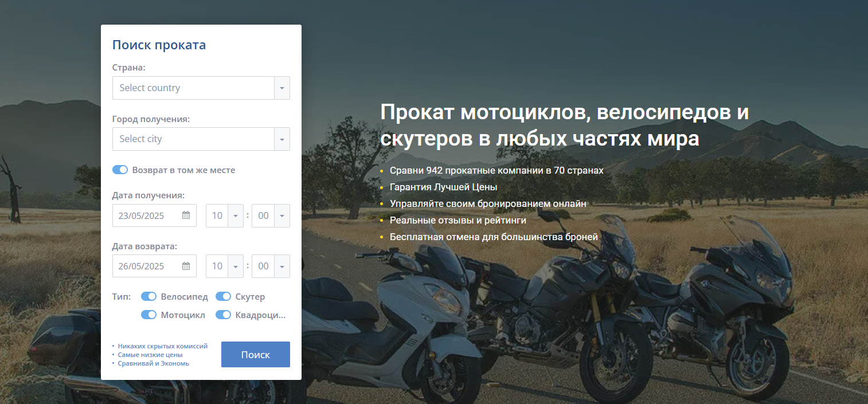Open the pickup minutes dropdown
This screenshot has width=868, height=404.
[271, 215]
